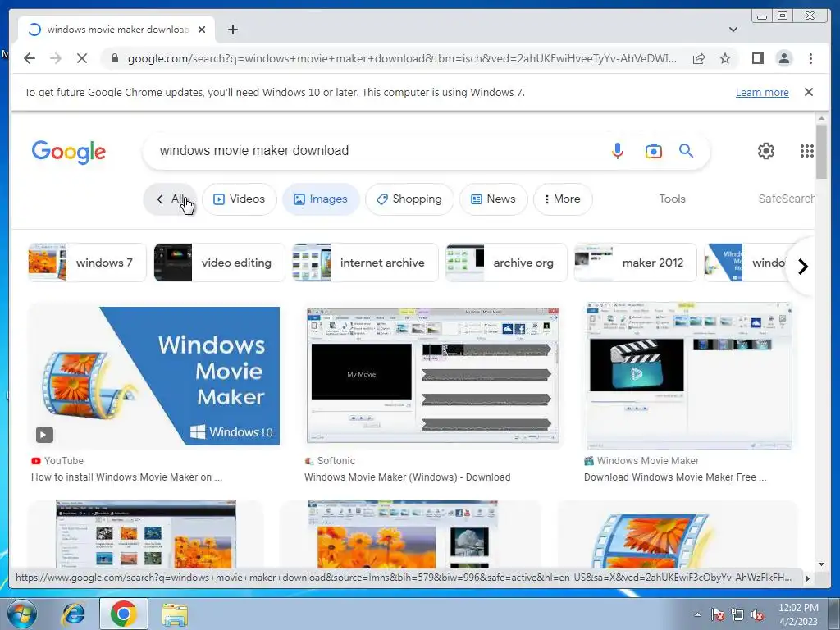Click the page scrollbar down arrow

[821, 564]
